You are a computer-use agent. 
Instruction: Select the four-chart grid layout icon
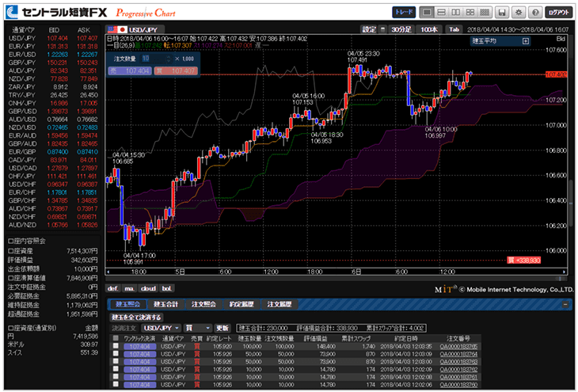[470, 13]
